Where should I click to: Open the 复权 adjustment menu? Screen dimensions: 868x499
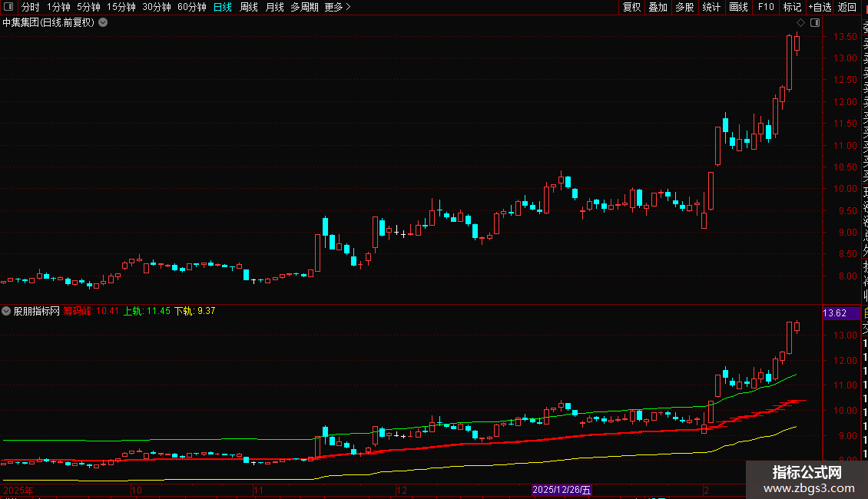pos(631,7)
